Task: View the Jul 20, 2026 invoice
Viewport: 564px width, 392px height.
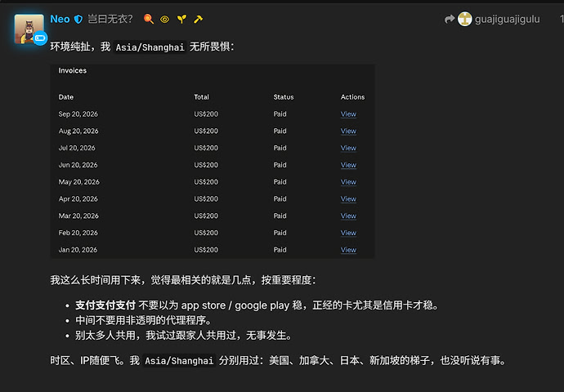Action: 348,148
